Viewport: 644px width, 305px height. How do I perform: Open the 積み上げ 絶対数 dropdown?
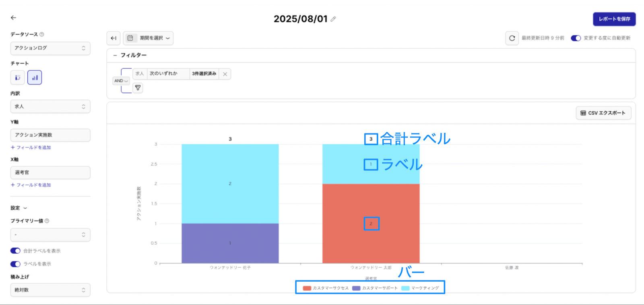[50, 290]
